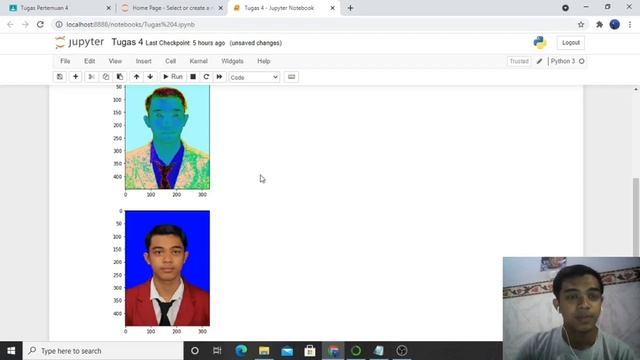
Task: Click the Last Checkpoint: 5 hours ago text
Action: 185,43
